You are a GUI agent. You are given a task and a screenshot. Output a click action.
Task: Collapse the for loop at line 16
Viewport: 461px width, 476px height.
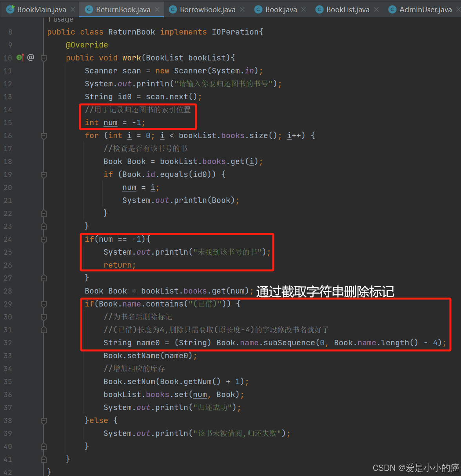[x=44, y=136]
